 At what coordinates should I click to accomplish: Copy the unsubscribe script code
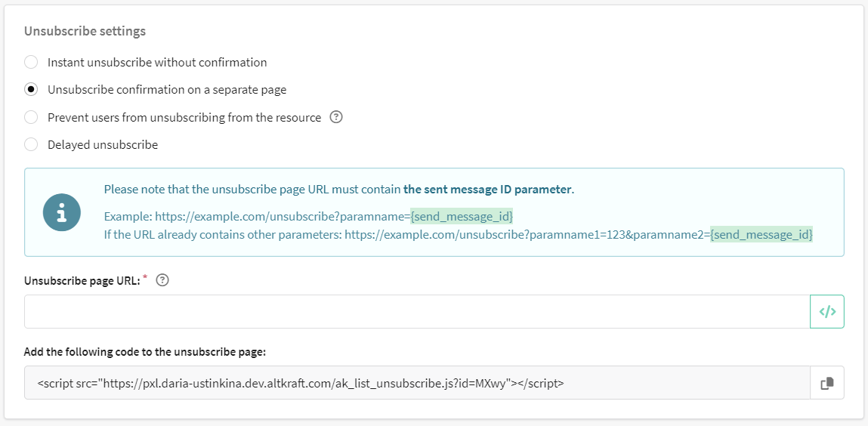(827, 382)
